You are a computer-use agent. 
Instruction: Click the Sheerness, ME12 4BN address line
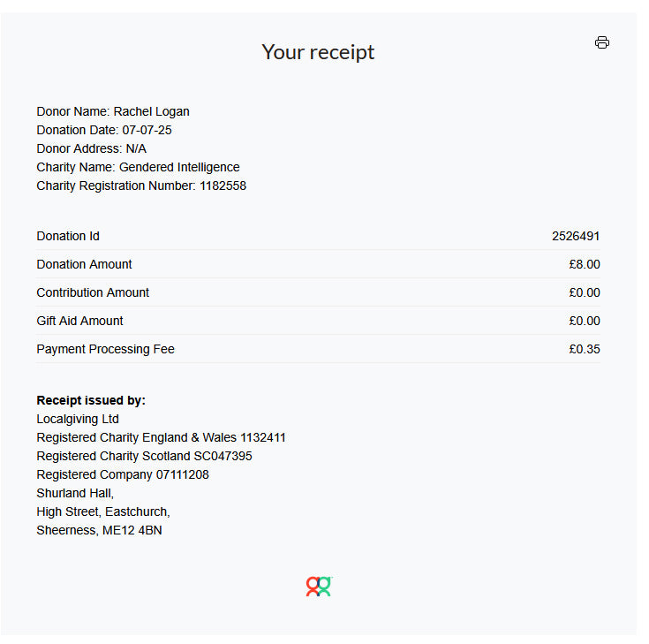pyautogui.click(x=99, y=530)
